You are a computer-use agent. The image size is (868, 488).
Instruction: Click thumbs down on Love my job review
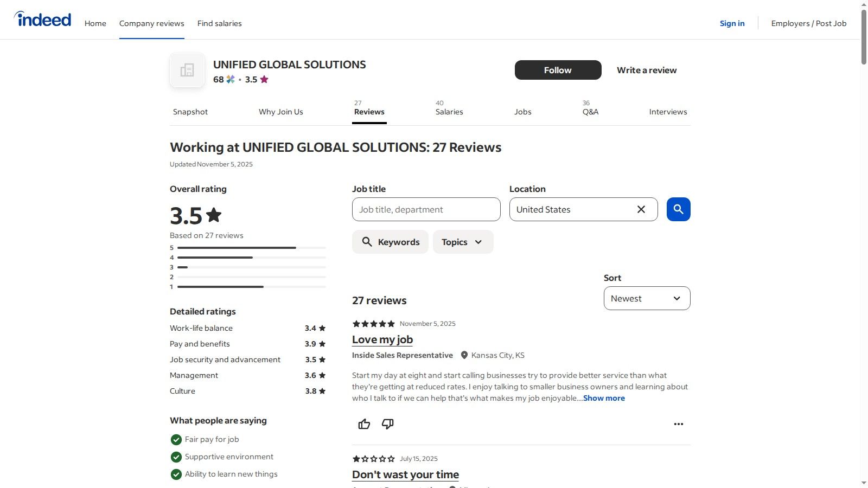tap(387, 424)
